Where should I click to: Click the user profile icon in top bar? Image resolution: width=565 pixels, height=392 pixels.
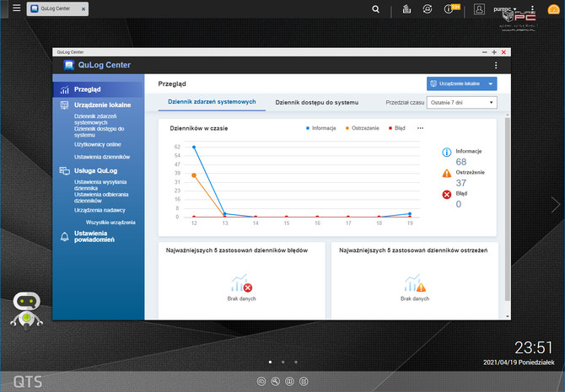pyautogui.click(x=479, y=9)
